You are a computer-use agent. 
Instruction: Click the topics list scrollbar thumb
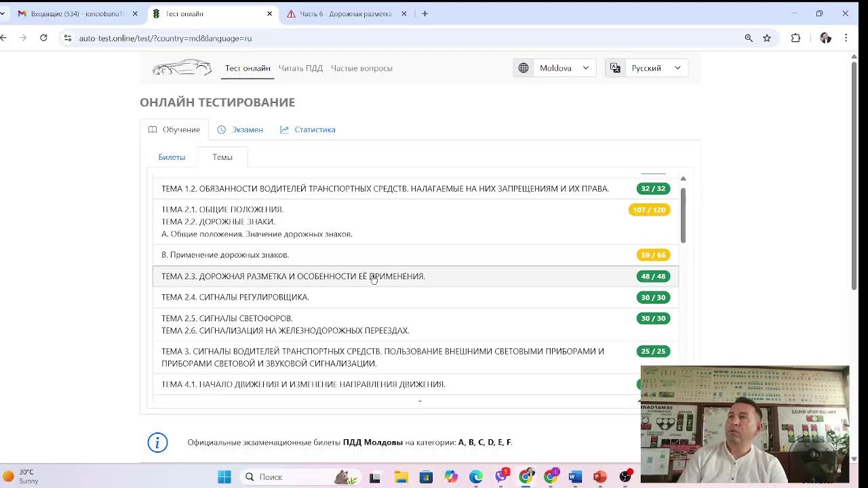point(683,215)
